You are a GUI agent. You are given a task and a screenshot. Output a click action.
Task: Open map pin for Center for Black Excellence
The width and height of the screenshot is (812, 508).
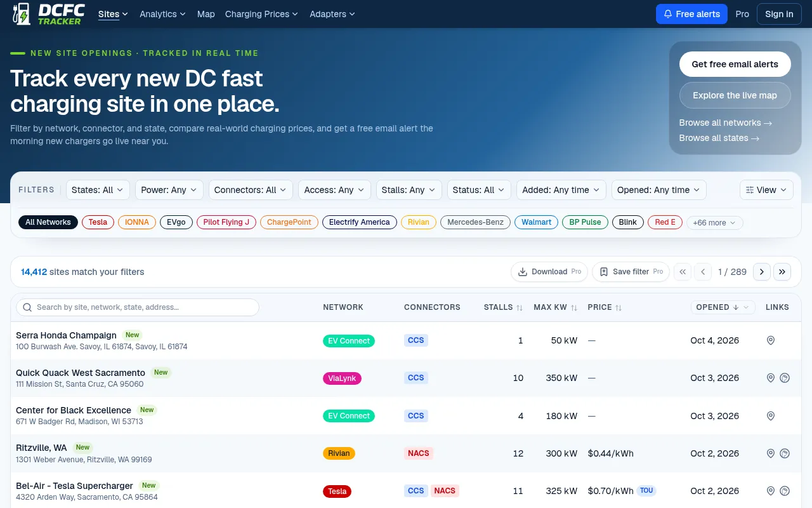click(771, 416)
